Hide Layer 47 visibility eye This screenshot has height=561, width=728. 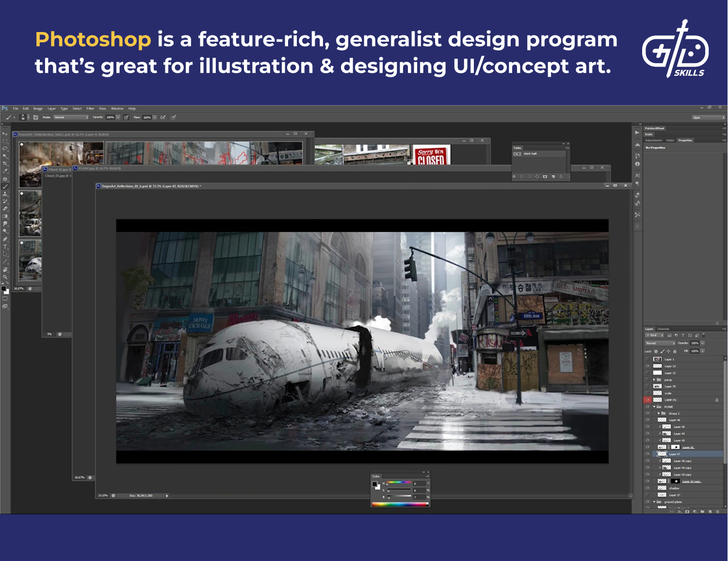pos(647,454)
